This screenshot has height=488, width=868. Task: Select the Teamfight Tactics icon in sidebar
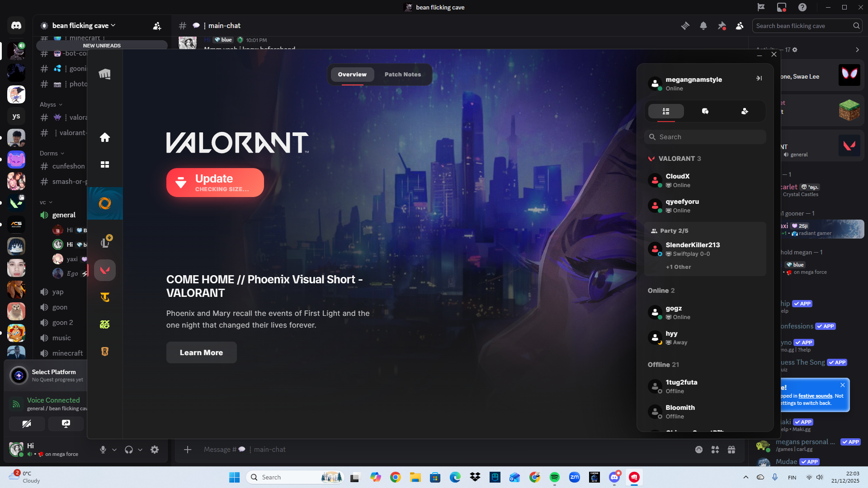click(105, 297)
